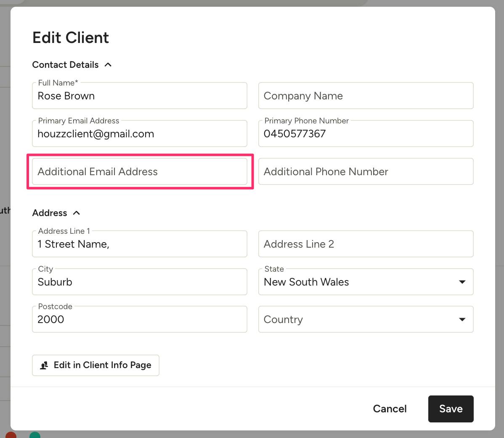Select the City field showing Suburb

point(140,282)
